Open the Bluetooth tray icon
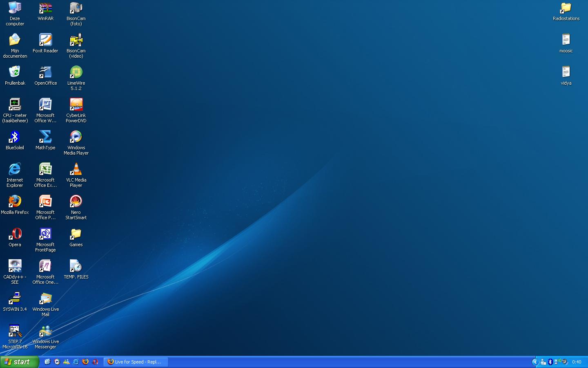 [x=550, y=362]
